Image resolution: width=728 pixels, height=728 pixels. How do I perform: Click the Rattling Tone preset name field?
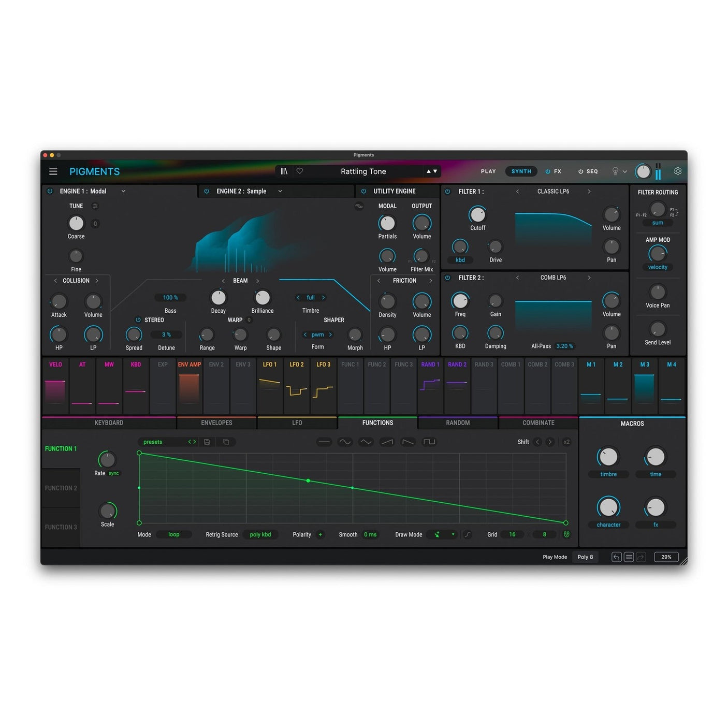coord(362,171)
